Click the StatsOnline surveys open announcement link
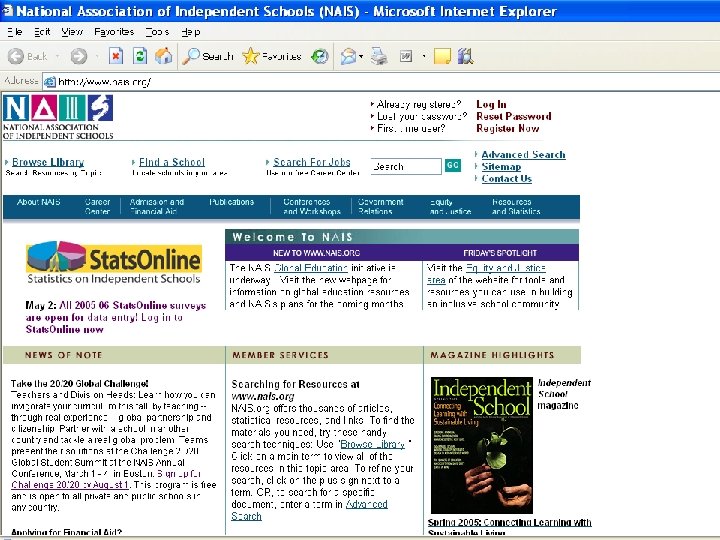 [x=115, y=317]
